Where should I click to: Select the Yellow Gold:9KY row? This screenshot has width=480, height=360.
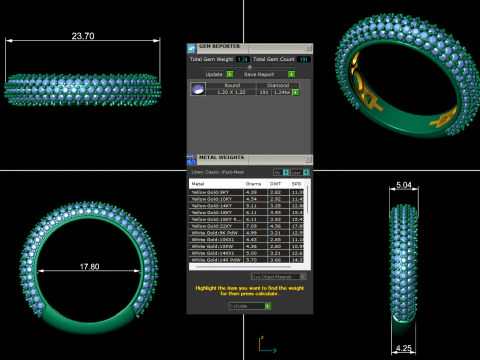pos(246,192)
